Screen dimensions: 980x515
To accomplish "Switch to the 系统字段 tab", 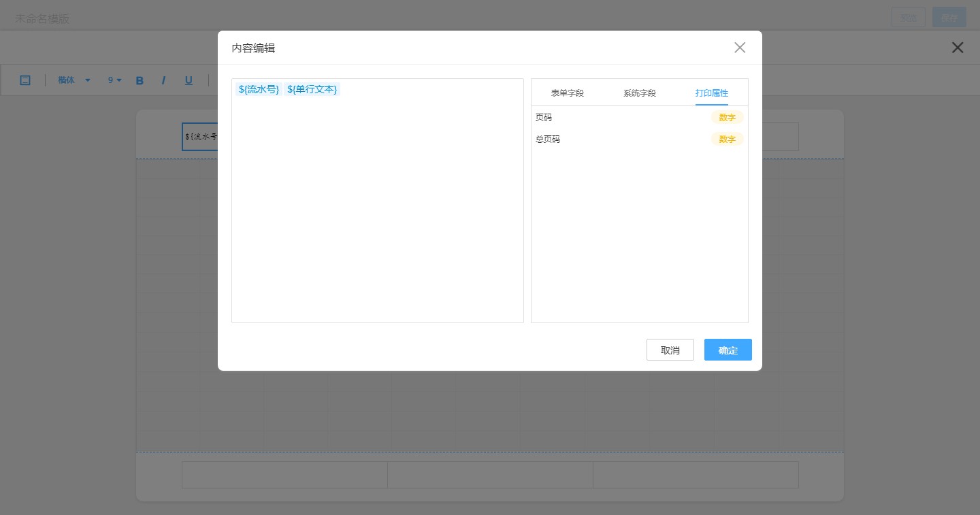I will click(x=639, y=93).
